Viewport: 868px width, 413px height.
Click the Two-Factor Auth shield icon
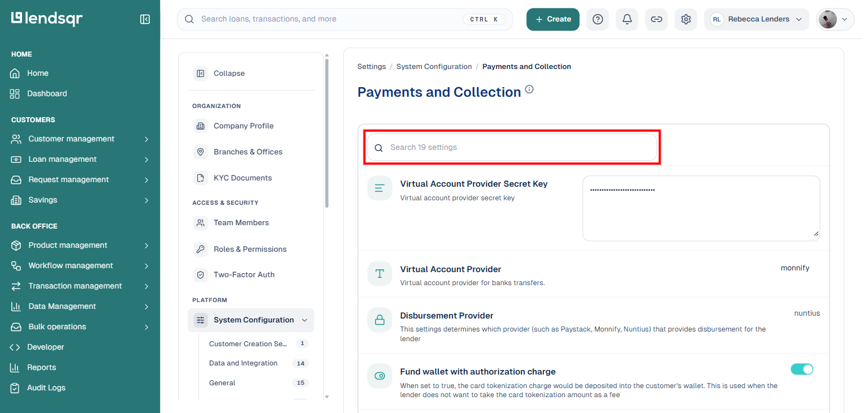click(x=200, y=274)
